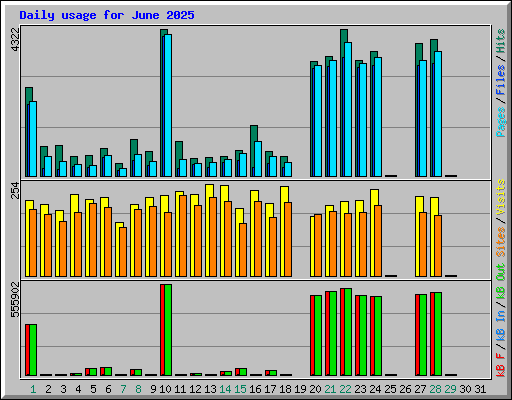This screenshot has width=512, height=400.
Task: Click day 6 on the x-axis
Action: coord(108,389)
